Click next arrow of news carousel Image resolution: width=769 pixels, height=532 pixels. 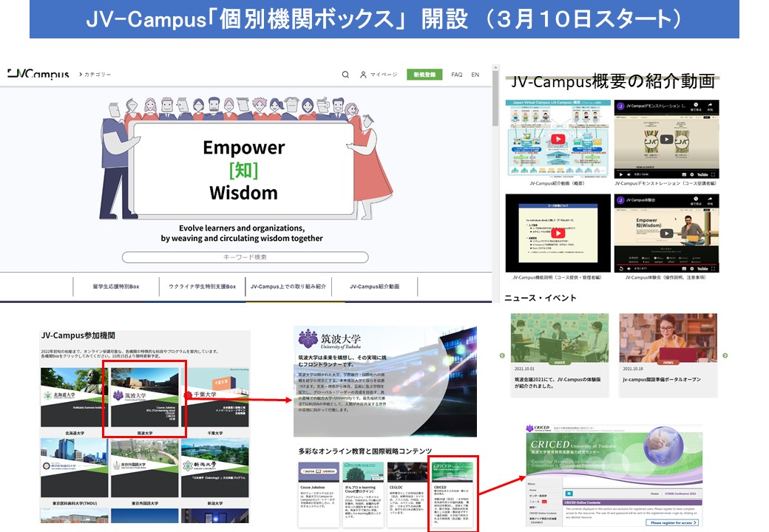[725, 355]
